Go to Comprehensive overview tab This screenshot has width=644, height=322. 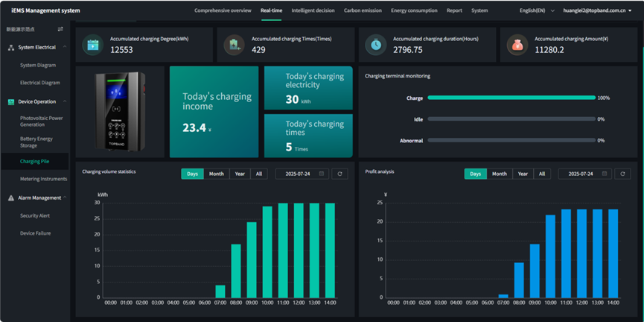(x=223, y=10)
